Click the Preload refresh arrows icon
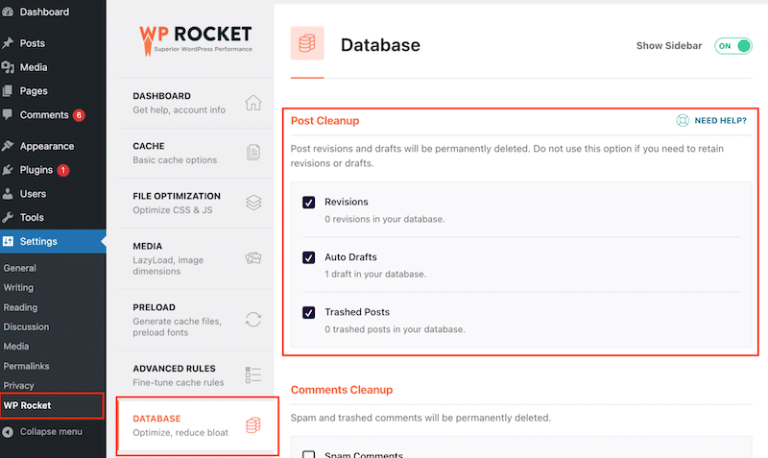Viewport: 768px width, 458px height. click(x=253, y=319)
